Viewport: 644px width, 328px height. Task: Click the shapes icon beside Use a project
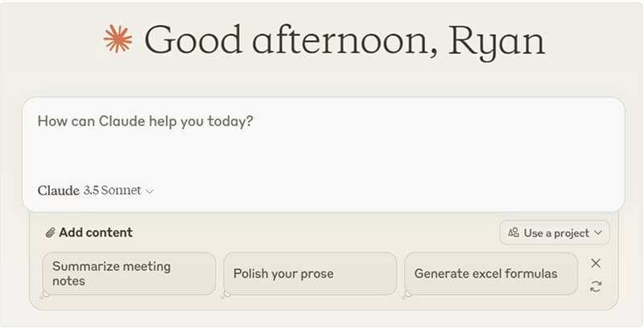[x=514, y=233]
